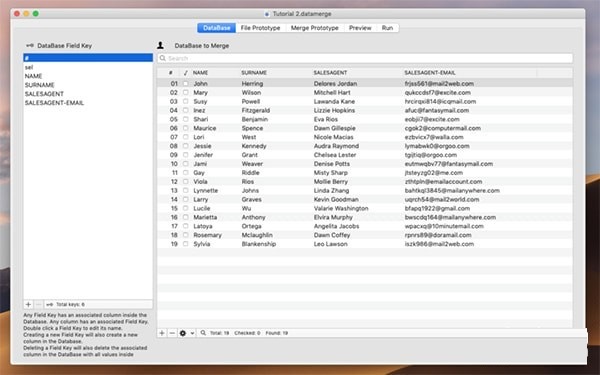The width and height of the screenshot is (600, 375).
Task: Click the gear icon in database footer
Action: pyautogui.click(x=183, y=333)
